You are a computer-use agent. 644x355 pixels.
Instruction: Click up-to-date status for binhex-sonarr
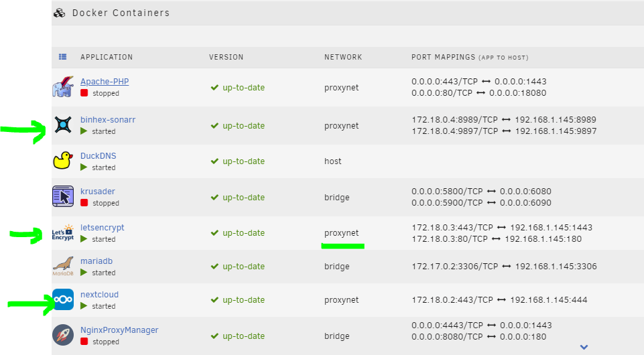[x=238, y=125]
